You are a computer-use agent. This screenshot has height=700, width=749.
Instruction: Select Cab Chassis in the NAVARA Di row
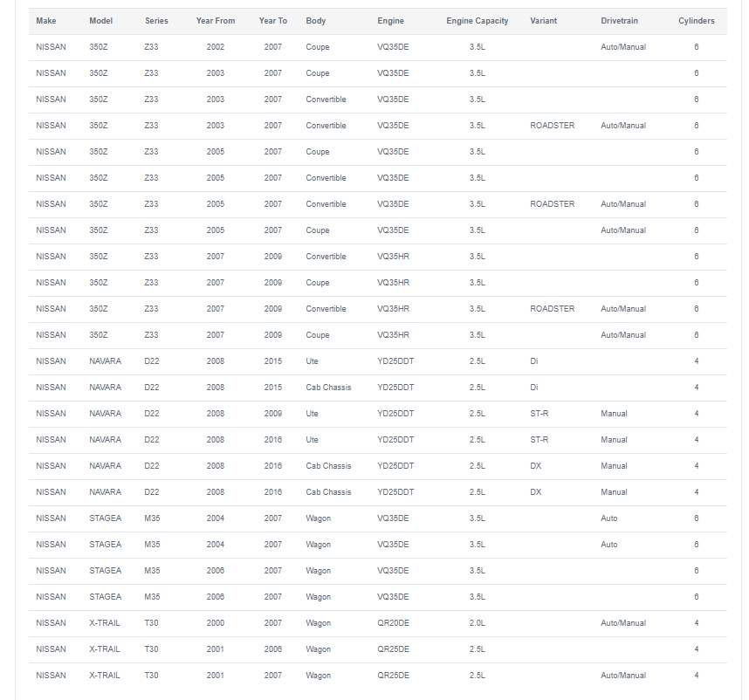coord(328,388)
